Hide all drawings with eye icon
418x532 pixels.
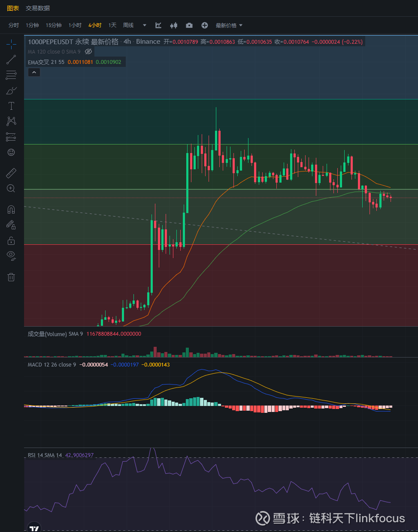(11, 256)
